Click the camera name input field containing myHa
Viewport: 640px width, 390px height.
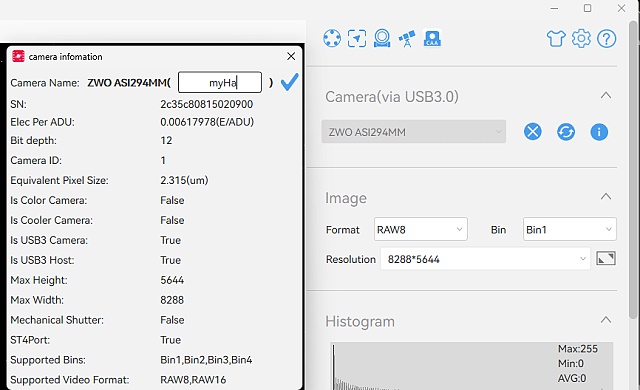coord(220,82)
